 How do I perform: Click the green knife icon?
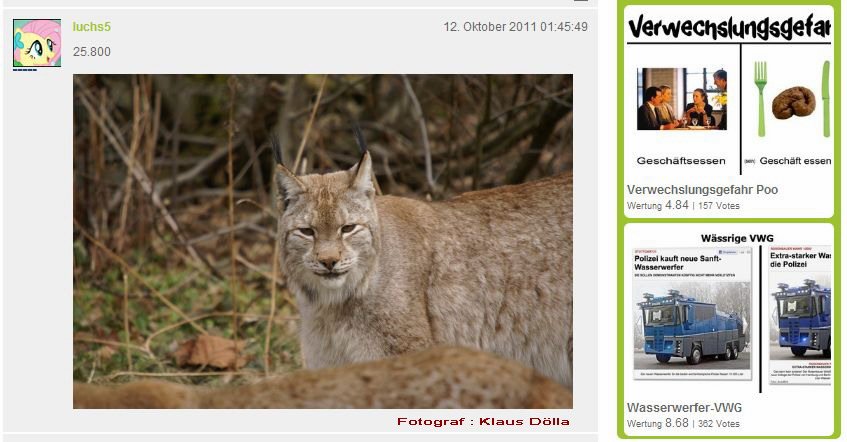point(825,98)
